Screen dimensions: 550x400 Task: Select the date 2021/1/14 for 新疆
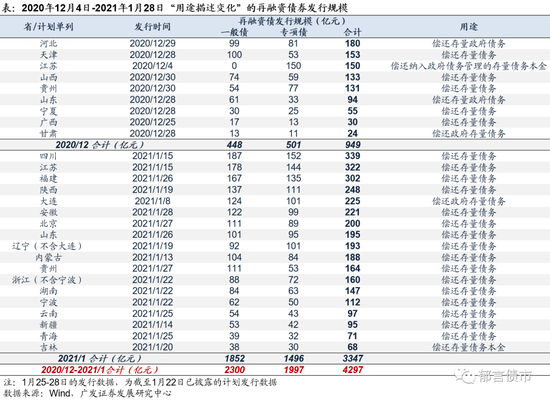point(153,325)
